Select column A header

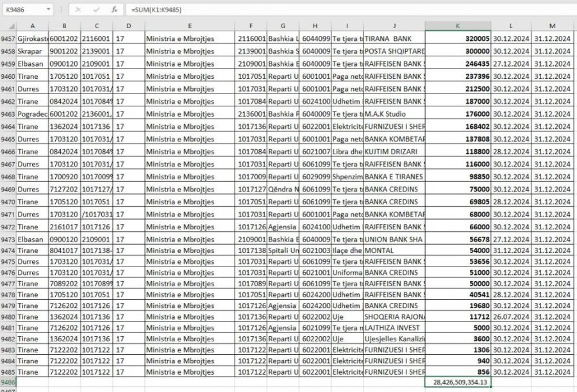32,26
